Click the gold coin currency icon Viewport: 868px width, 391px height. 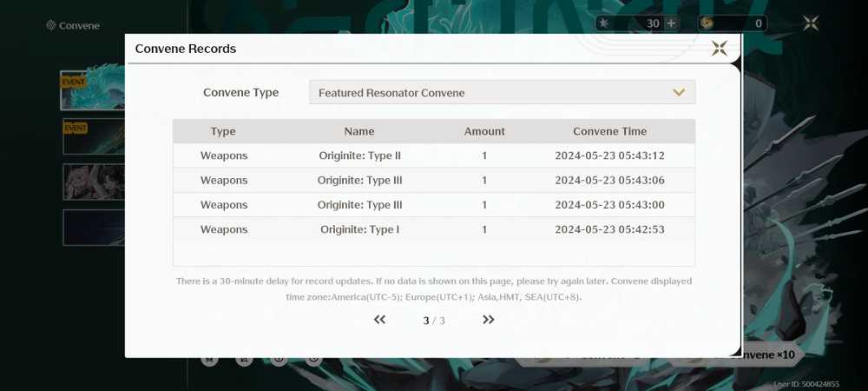706,23
